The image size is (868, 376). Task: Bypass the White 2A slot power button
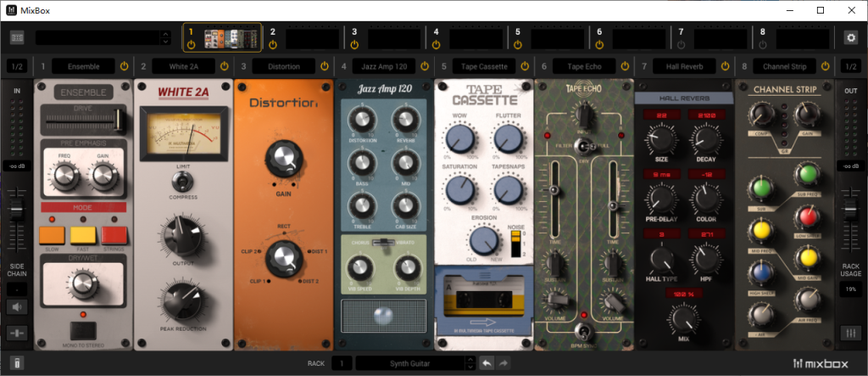[224, 66]
